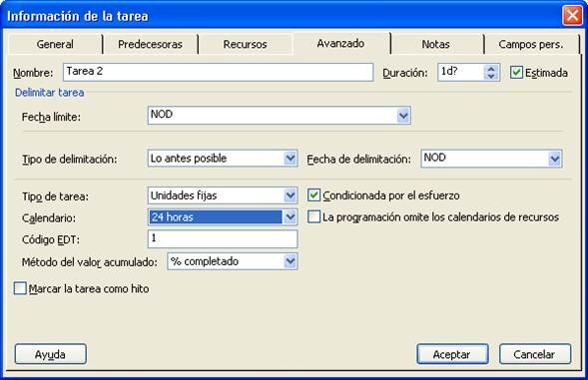
Task: Decrease duration with the spinner down arrow
Action: pos(491,77)
